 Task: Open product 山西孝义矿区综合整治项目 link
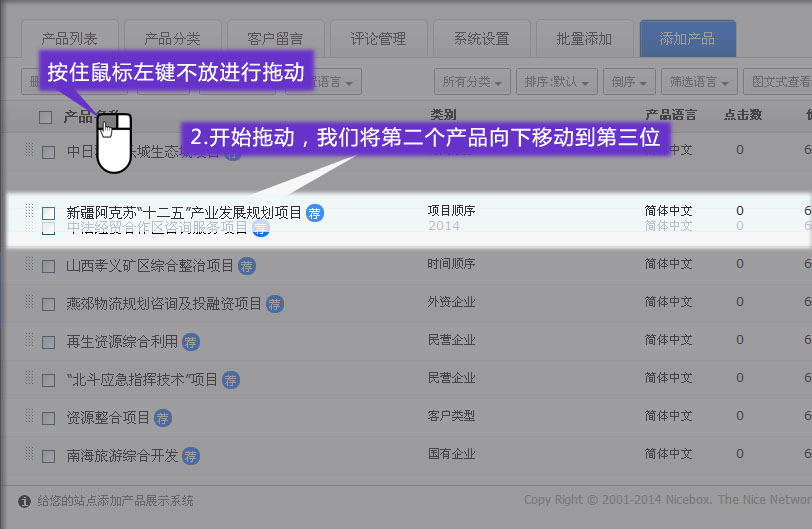[x=150, y=266]
